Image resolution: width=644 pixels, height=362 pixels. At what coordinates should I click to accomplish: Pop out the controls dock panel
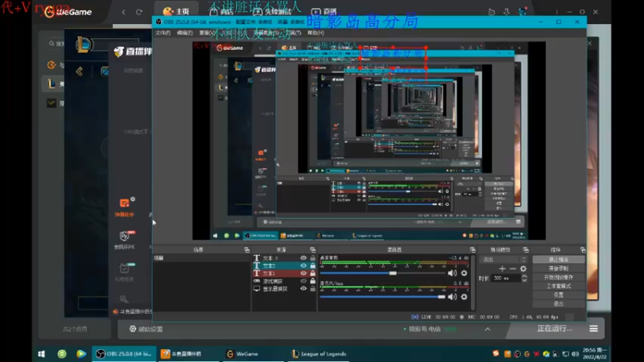coord(582,249)
